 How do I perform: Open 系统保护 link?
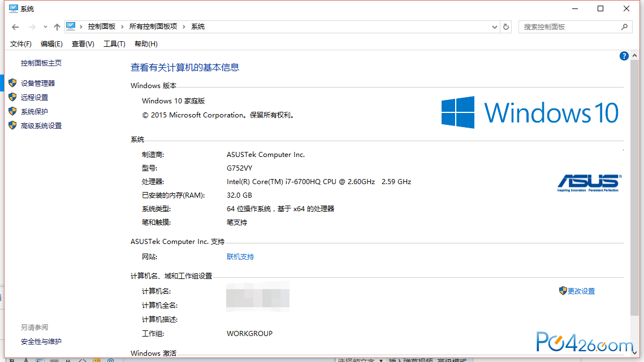(x=34, y=112)
